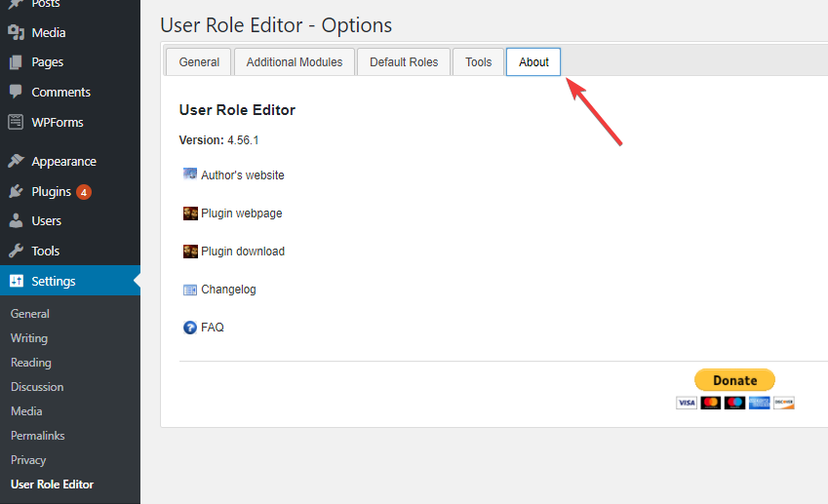828x504 pixels.
Task: Click the Appearance paintbrush icon
Action: [x=16, y=162]
